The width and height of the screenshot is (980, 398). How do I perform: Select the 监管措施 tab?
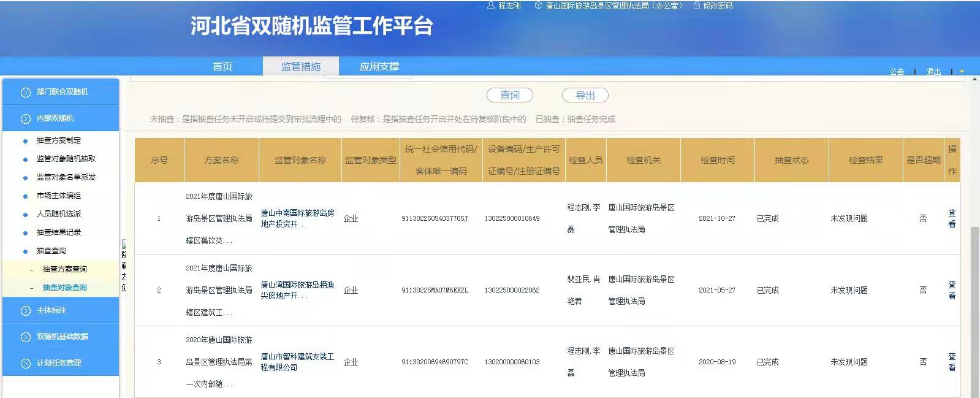click(300, 66)
